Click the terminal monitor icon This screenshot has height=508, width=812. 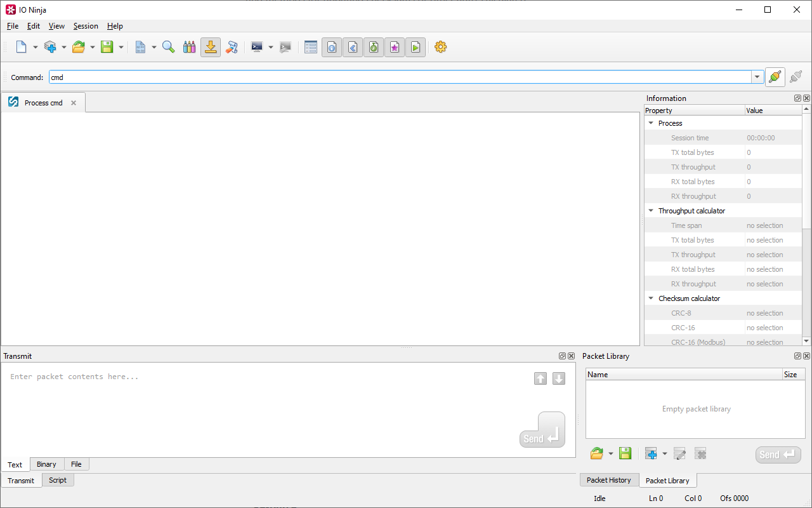[257, 47]
